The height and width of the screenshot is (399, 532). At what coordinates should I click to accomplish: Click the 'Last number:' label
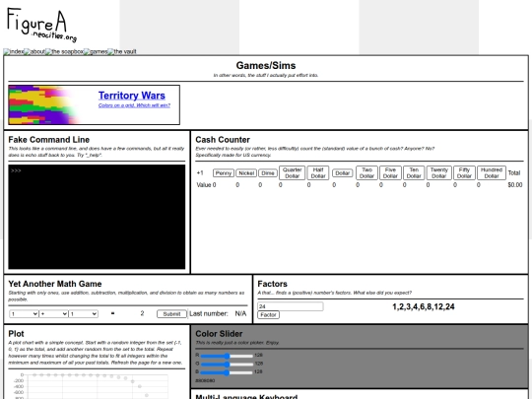pos(209,314)
